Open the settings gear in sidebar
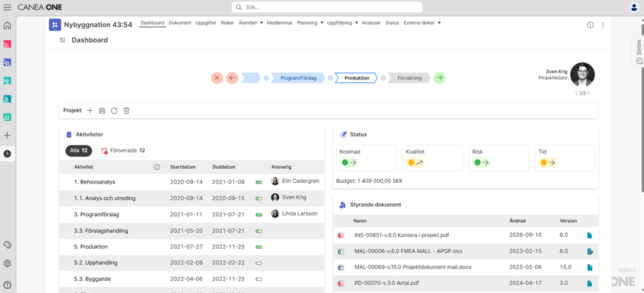Screen dimensions: 644x293 tap(7, 263)
